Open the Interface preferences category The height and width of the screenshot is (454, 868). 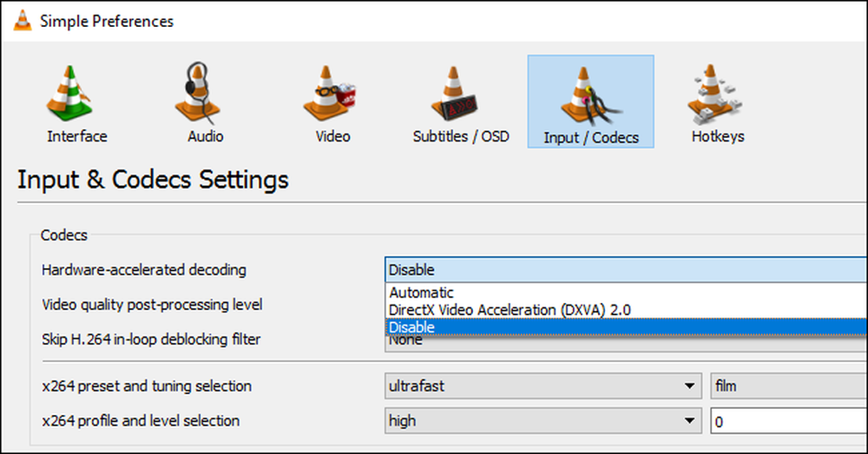[x=77, y=103]
